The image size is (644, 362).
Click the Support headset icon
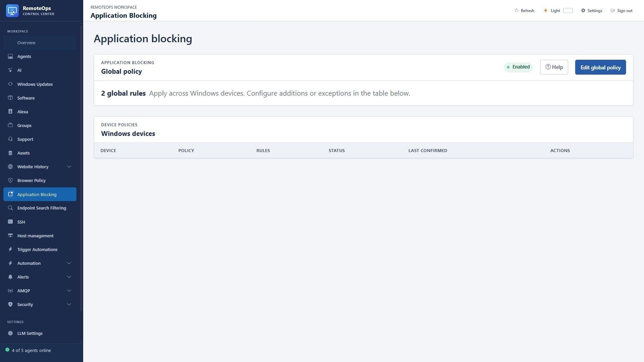click(x=10, y=139)
